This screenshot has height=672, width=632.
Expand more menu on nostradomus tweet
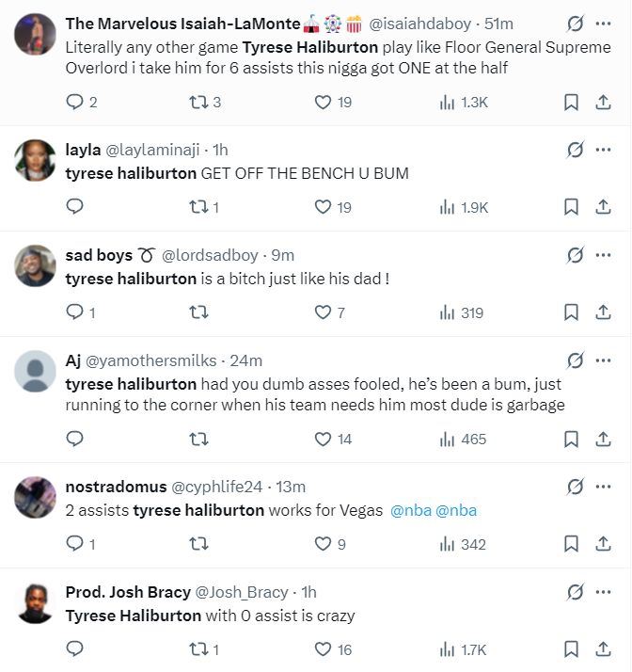point(604,487)
